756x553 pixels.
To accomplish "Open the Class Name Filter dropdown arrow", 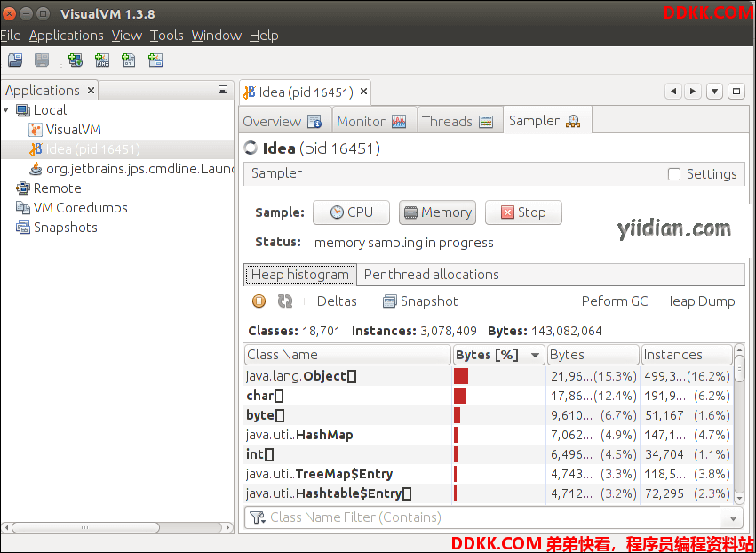I will pos(733,518).
